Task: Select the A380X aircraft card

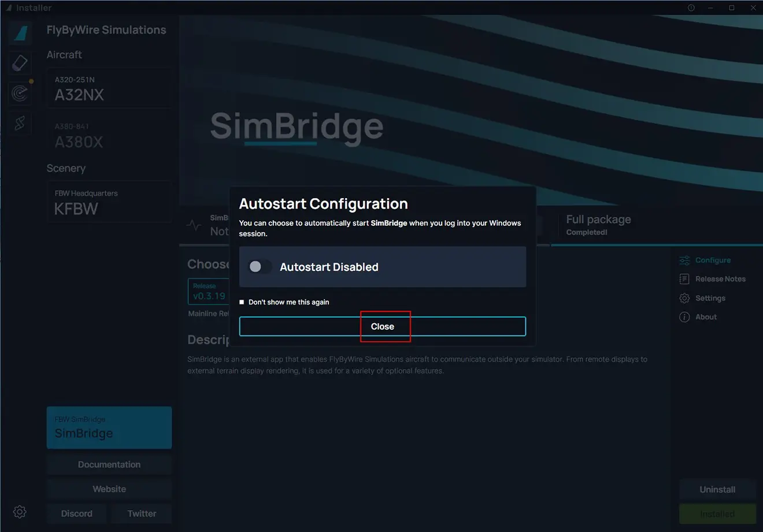Action: click(109, 136)
